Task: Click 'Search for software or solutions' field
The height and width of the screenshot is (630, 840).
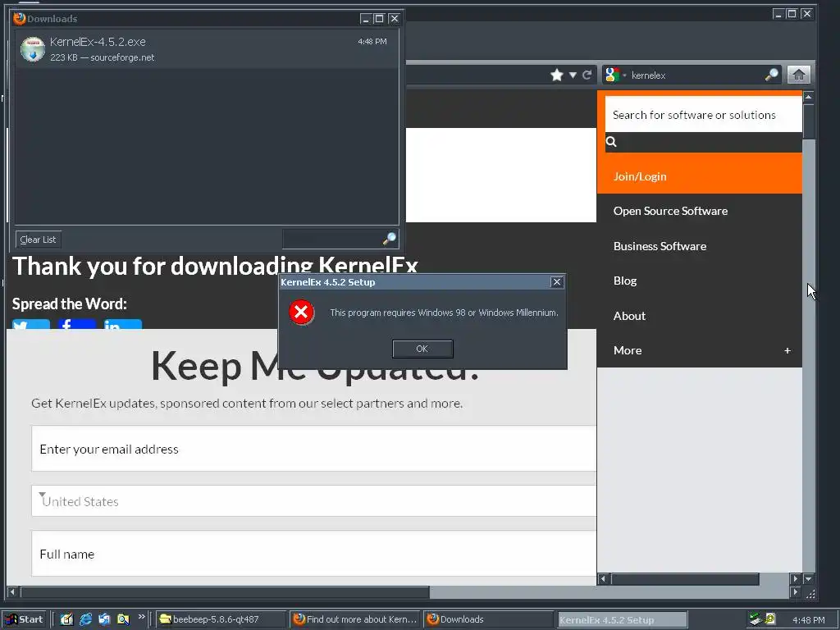Action: [703, 115]
